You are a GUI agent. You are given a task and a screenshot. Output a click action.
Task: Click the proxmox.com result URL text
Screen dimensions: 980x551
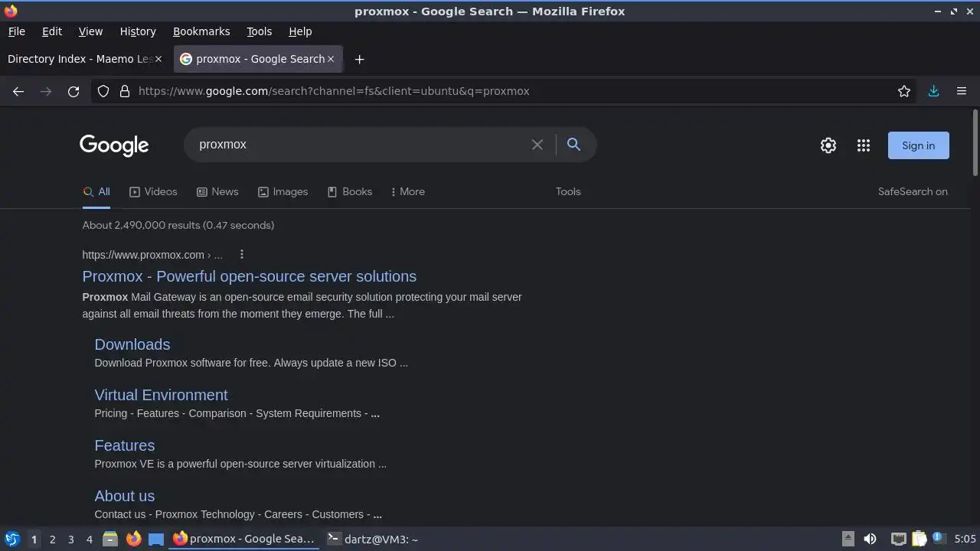(152, 255)
